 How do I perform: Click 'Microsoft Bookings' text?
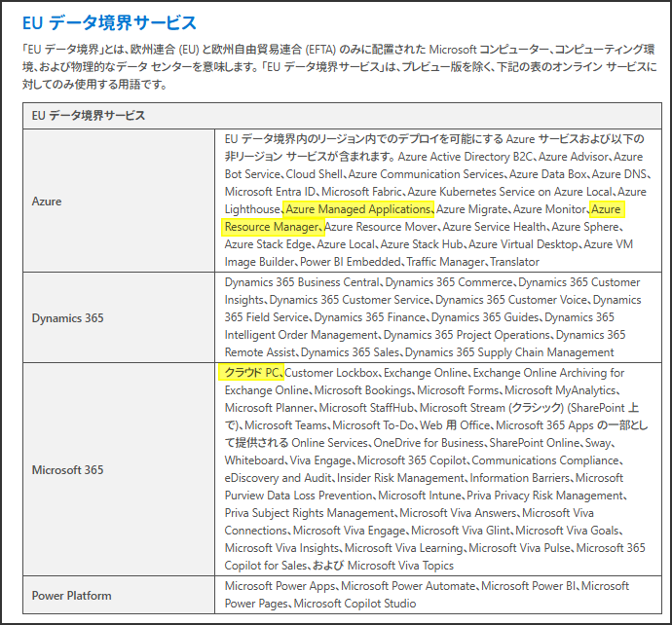362,390
